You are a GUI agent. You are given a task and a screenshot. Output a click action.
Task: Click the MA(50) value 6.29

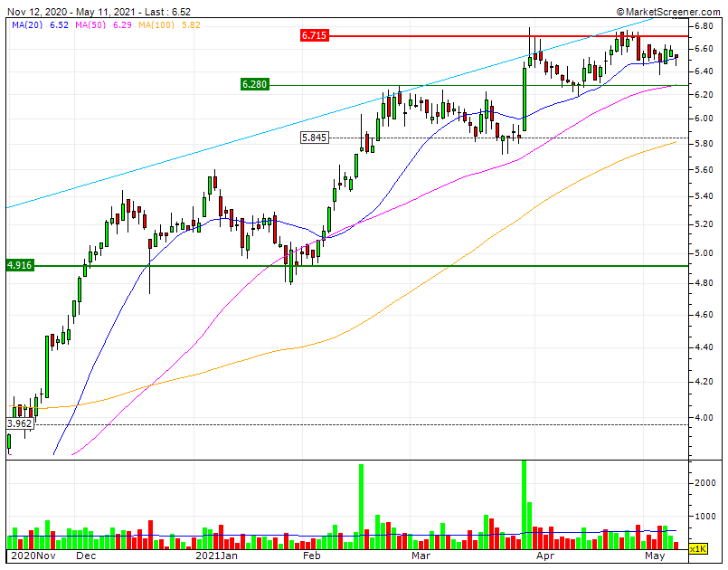(122, 25)
